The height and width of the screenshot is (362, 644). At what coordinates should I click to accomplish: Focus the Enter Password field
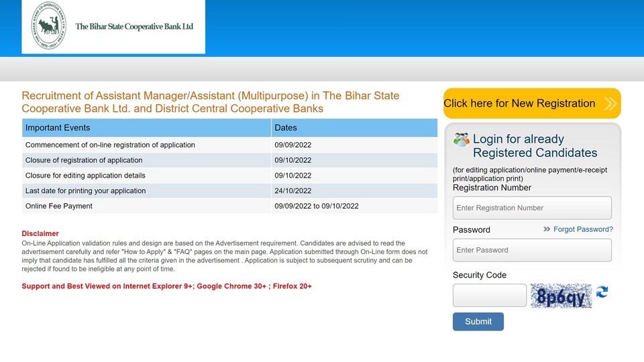point(532,250)
